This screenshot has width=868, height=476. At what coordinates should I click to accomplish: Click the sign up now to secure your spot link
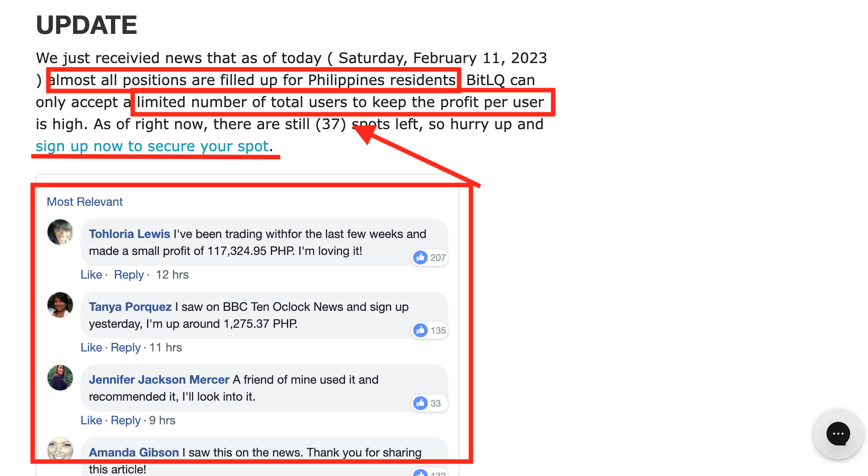point(152,146)
